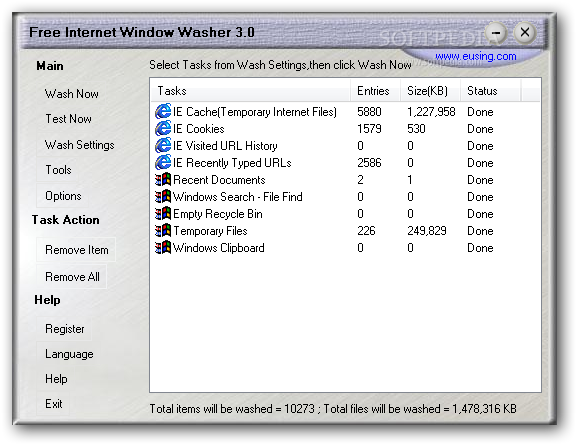The width and height of the screenshot is (577, 445).
Task: Sort by the Size(KB) column header
Action: pyautogui.click(x=430, y=91)
